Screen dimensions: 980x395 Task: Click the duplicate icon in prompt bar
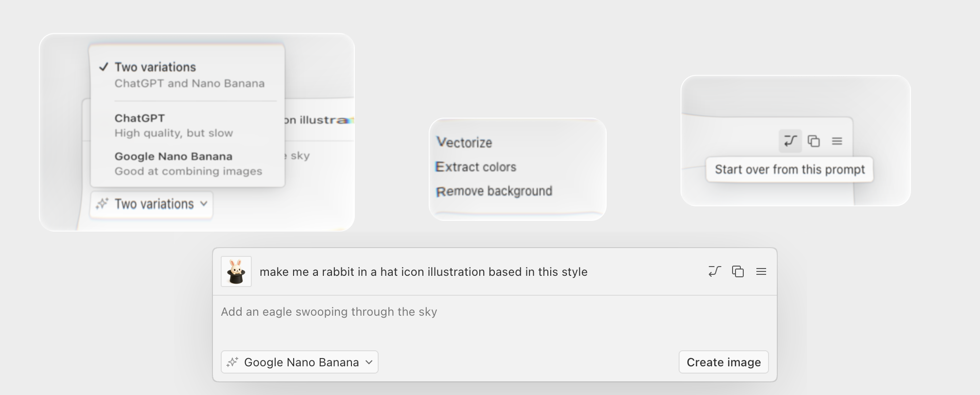click(x=738, y=271)
